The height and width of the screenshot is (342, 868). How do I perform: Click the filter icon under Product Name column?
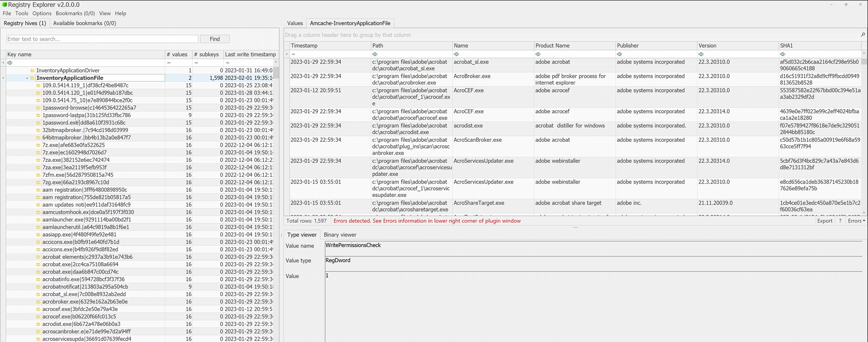(x=538, y=54)
